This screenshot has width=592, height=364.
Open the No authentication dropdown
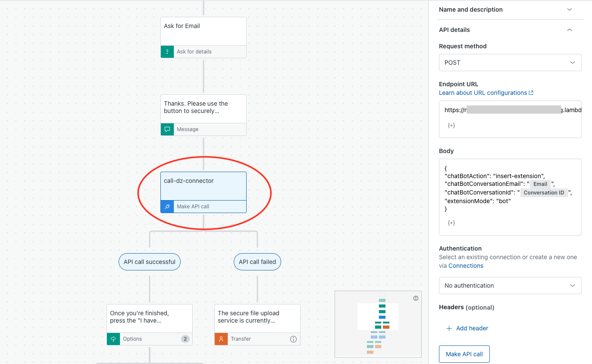click(510, 286)
